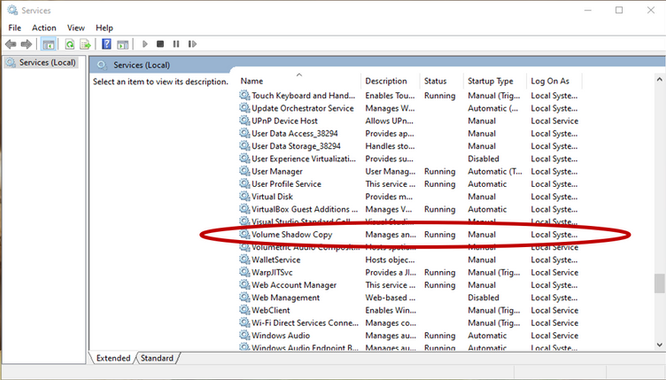Viewport: 666px width, 380px height.
Task: Click gear icon beside WarpJITSvc
Action: click(x=244, y=272)
